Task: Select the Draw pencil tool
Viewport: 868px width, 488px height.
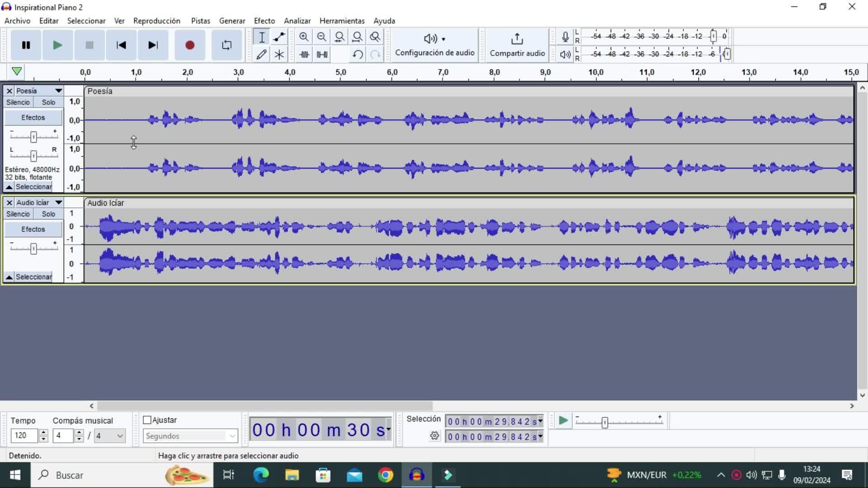Action: tap(261, 55)
